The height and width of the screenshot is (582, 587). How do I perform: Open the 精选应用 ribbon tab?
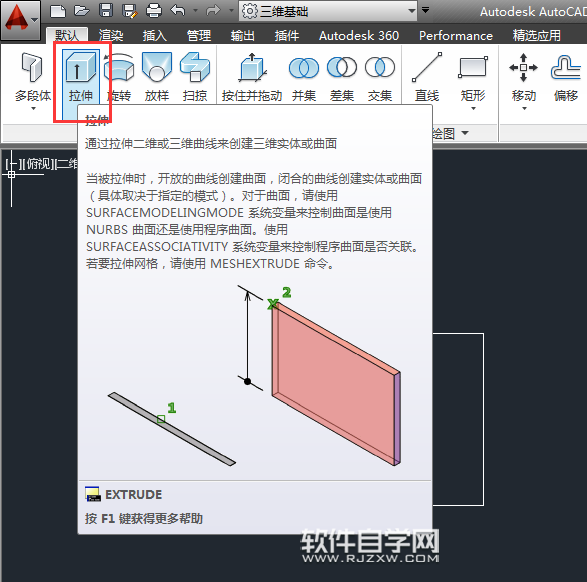click(x=536, y=36)
